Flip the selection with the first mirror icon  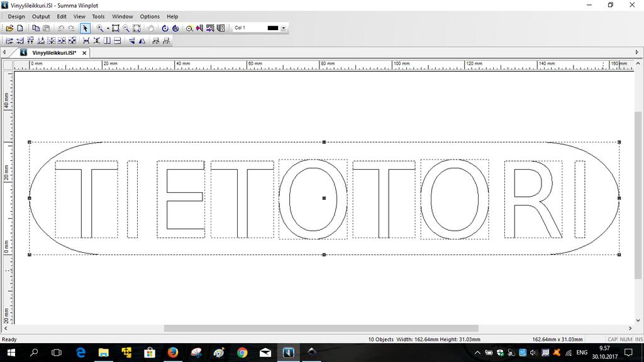click(x=131, y=41)
